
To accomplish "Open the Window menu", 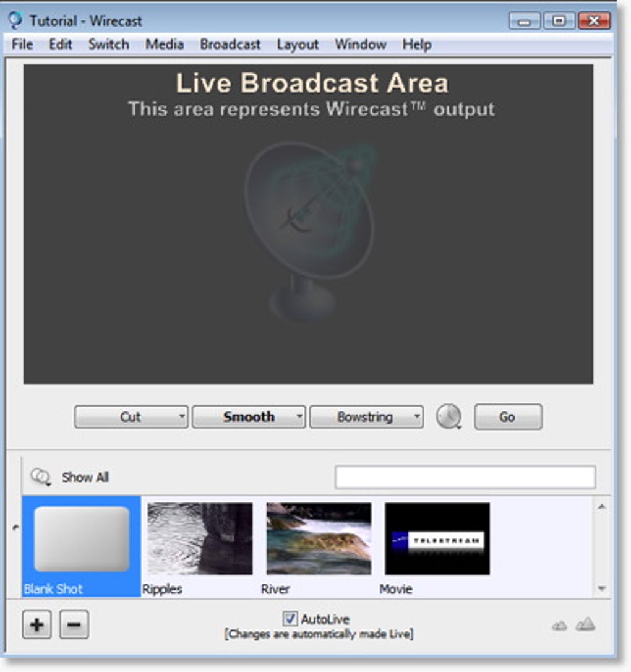I will tap(361, 44).
